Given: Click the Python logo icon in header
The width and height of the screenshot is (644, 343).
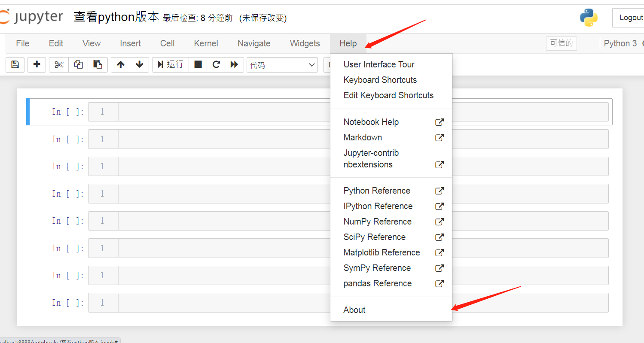Looking at the screenshot, I should tap(589, 18).
